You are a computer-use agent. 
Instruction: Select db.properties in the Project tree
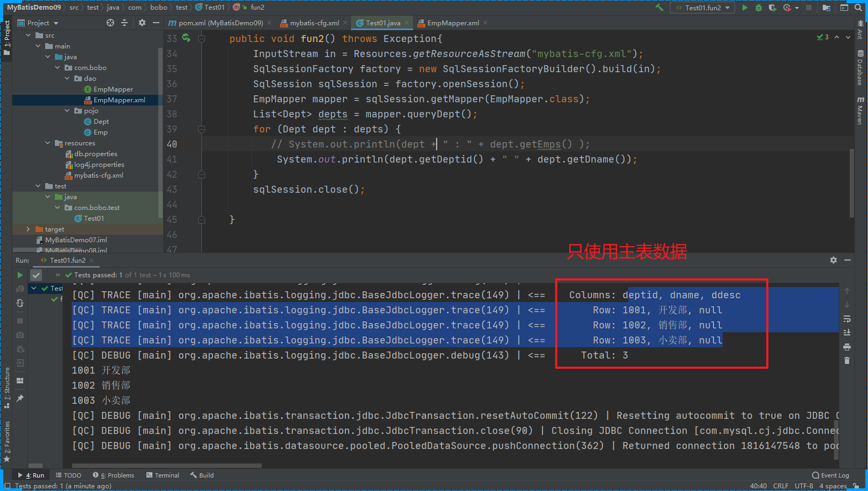(90, 154)
